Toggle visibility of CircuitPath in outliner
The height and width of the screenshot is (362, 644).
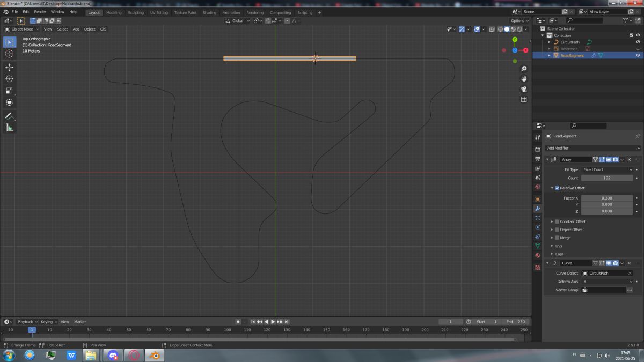click(638, 42)
